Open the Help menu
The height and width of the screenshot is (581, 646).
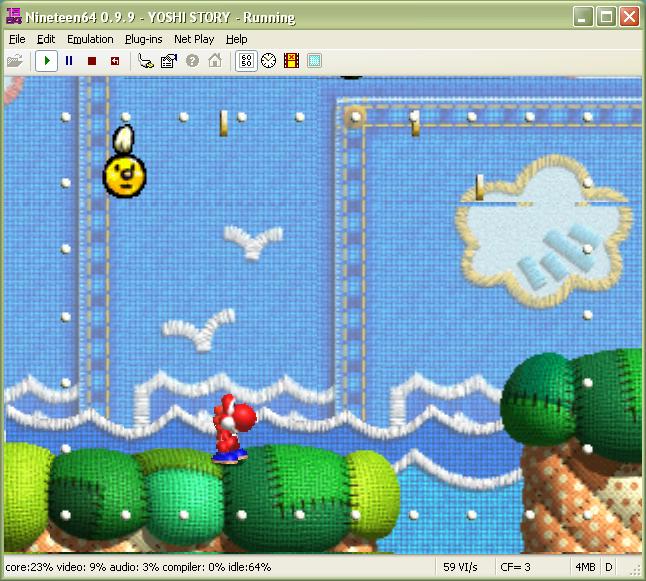coord(236,39)
